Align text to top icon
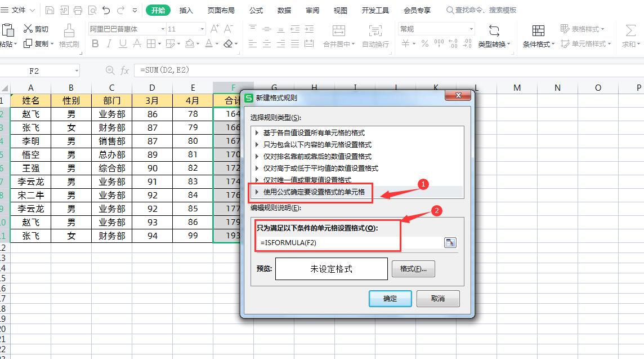Screen dimensions: 644x359 (x=253, y=29)
